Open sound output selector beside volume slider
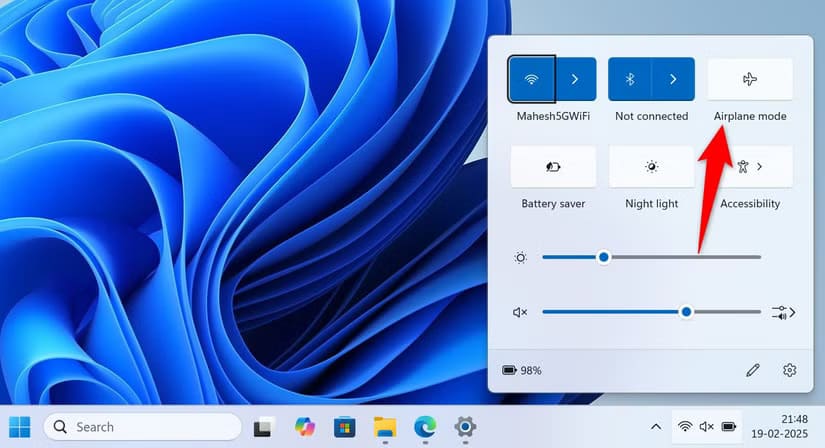This screenshot has height=448, width=825. tap(783, 312)
